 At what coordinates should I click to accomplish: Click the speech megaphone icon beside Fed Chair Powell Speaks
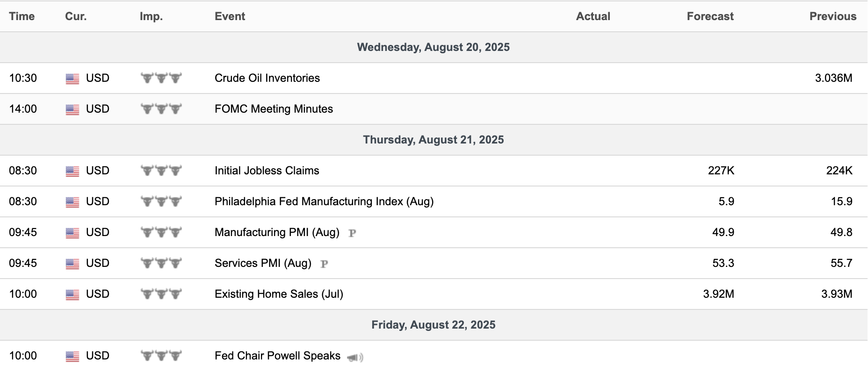coord(355,358)
